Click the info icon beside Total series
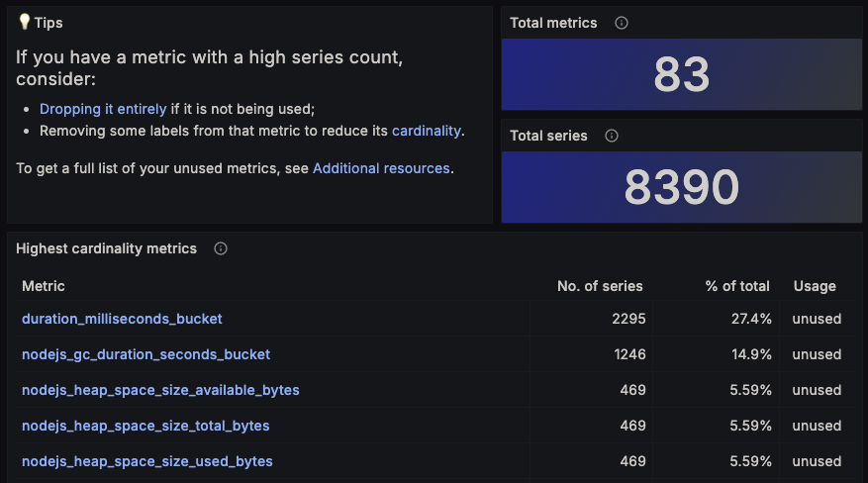 [x=612, y=136]
